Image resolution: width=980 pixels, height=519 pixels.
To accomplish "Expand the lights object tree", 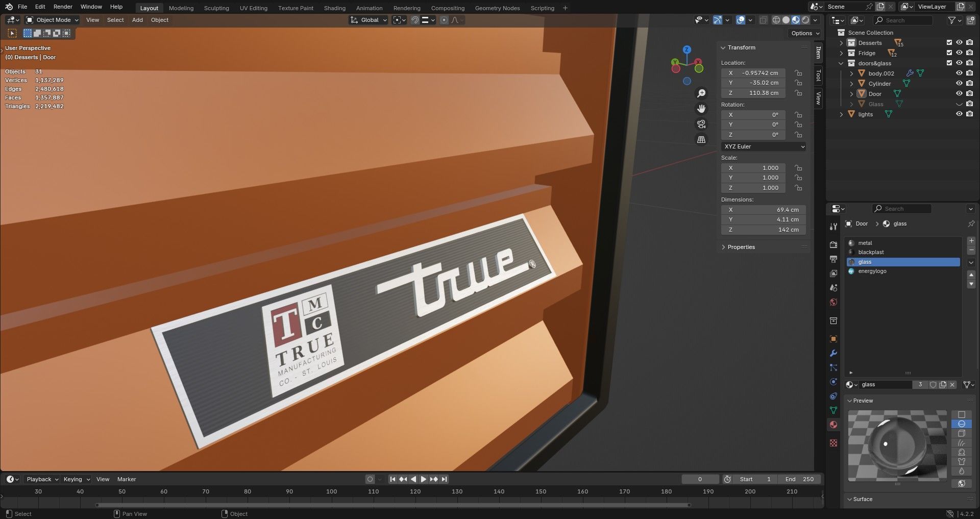I will [x=842, y=114].
